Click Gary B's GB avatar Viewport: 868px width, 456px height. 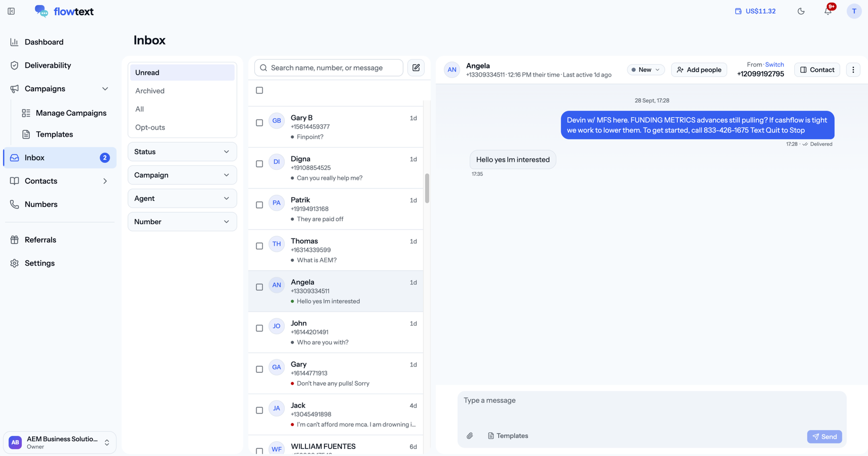pyautogui.click(x=277, y=121)
